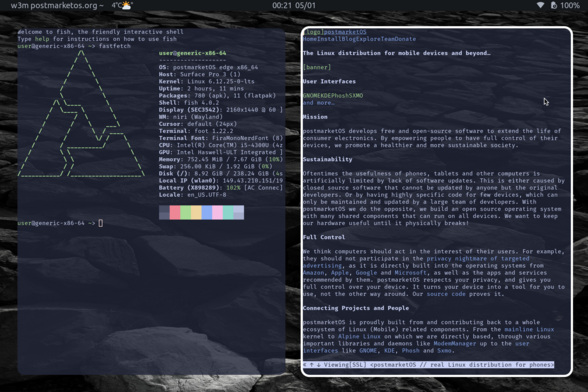The height and width of the screenshot is (392, 588).
Task: Click the 'WM: niri (Wayland)' line
Action: click(x=191, y=117)
